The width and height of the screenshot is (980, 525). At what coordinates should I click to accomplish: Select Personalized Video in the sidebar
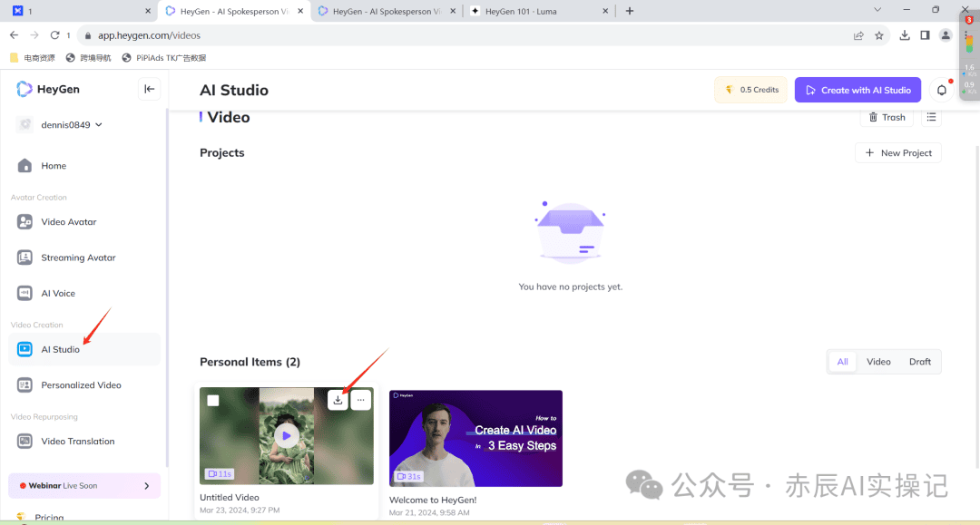click(81, 384)
